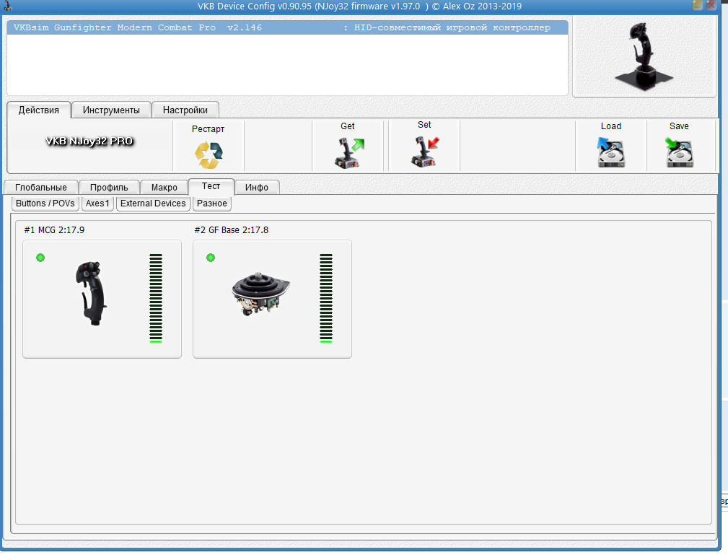
Task: Open the Профиль tab
Action: tap(109, 188)
